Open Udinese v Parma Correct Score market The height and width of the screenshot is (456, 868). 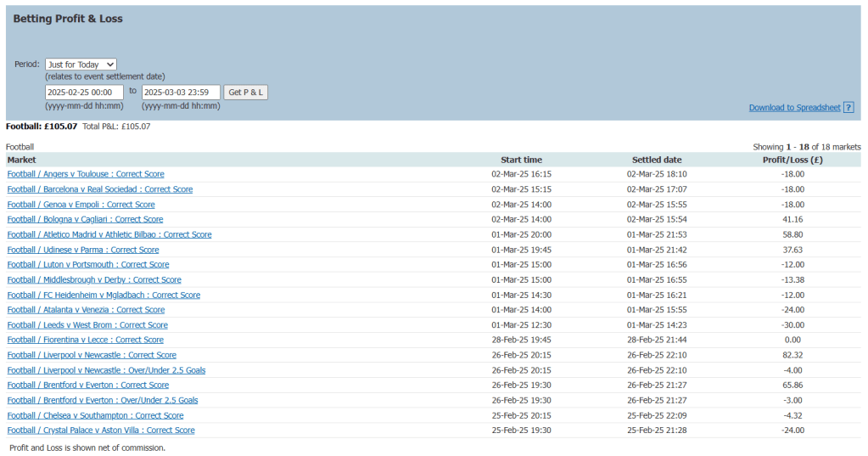point(83,250)
